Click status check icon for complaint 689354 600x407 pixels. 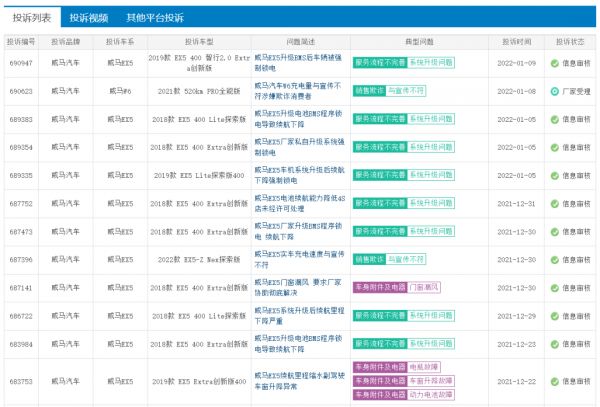[x=555, y=146]
